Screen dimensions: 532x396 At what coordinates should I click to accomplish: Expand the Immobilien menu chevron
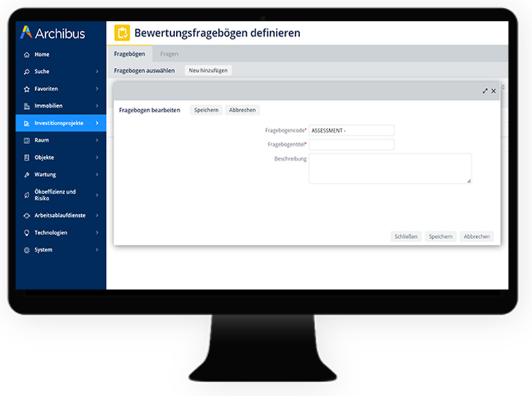(x=97, y=106)
